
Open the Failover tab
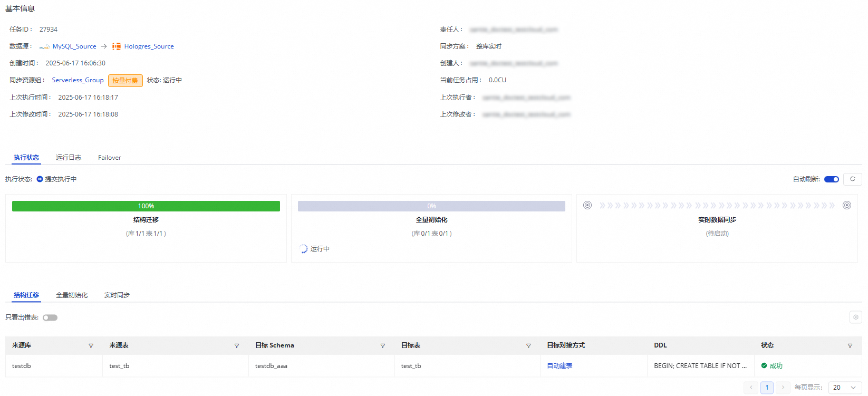(110, 158)
